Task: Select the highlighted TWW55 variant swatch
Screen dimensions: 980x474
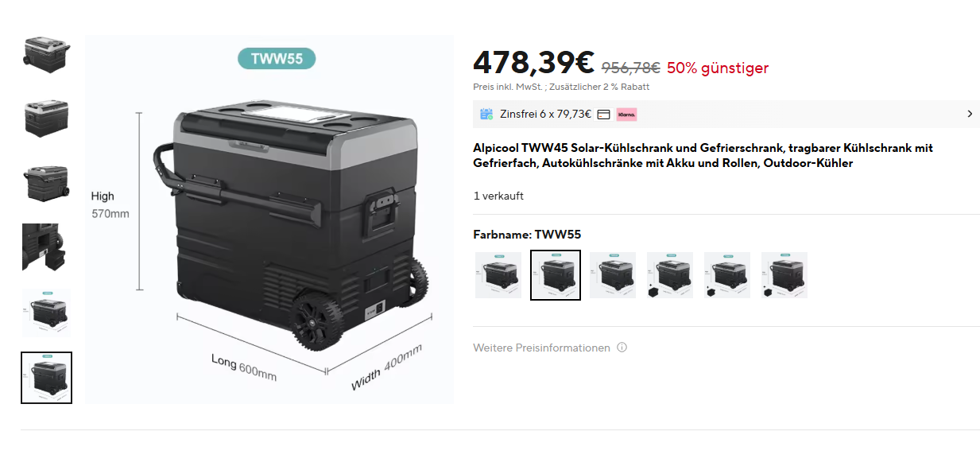Action: (556, 275)
